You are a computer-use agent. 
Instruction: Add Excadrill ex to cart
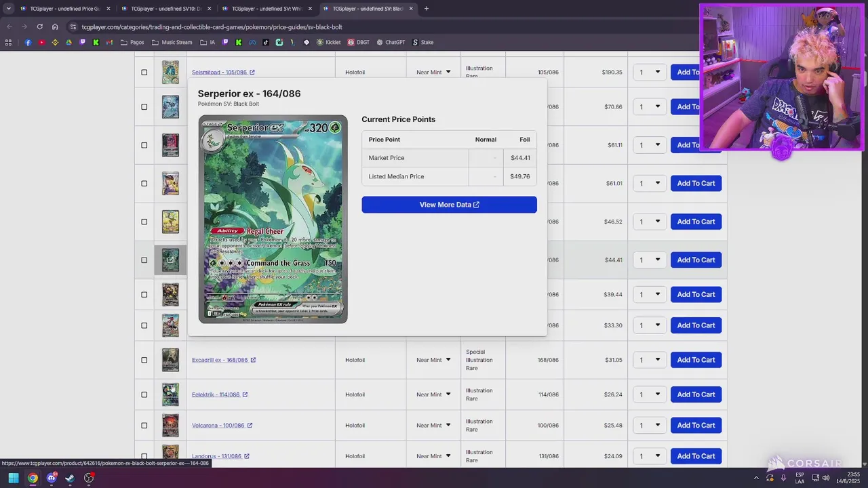696,360
